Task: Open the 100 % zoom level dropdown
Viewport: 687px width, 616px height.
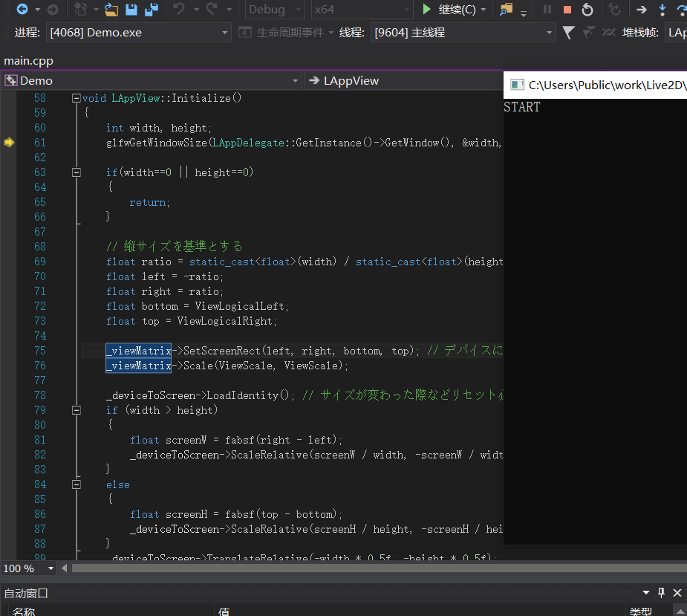Action: pyautogui.click(x=51, y=568)
